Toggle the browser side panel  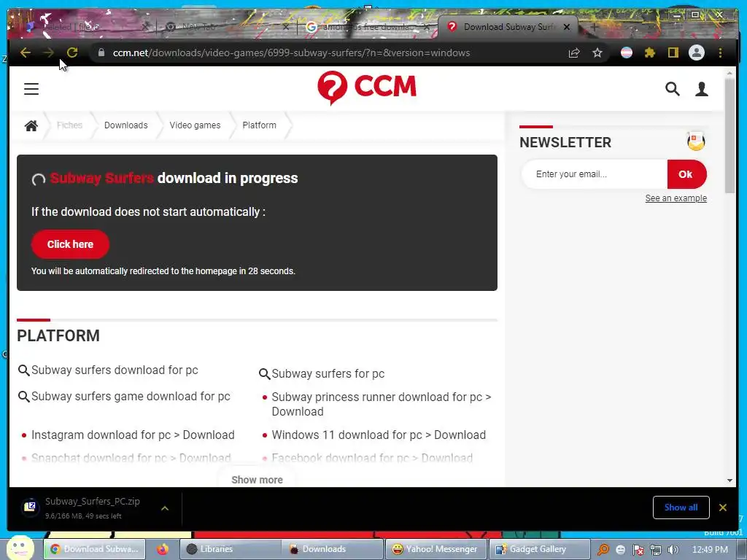673,52
